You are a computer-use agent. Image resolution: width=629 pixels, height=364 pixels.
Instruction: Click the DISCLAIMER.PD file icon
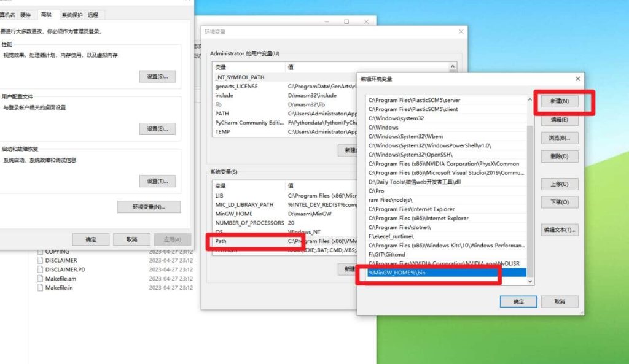41,269
